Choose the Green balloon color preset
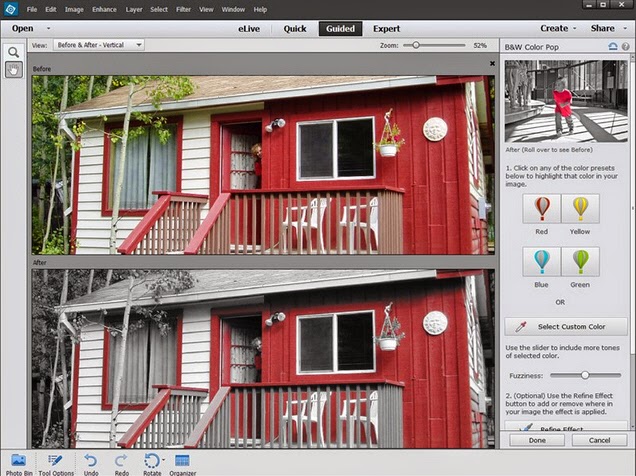This screenshot has width=636, height=476. (x=580, y=262)
